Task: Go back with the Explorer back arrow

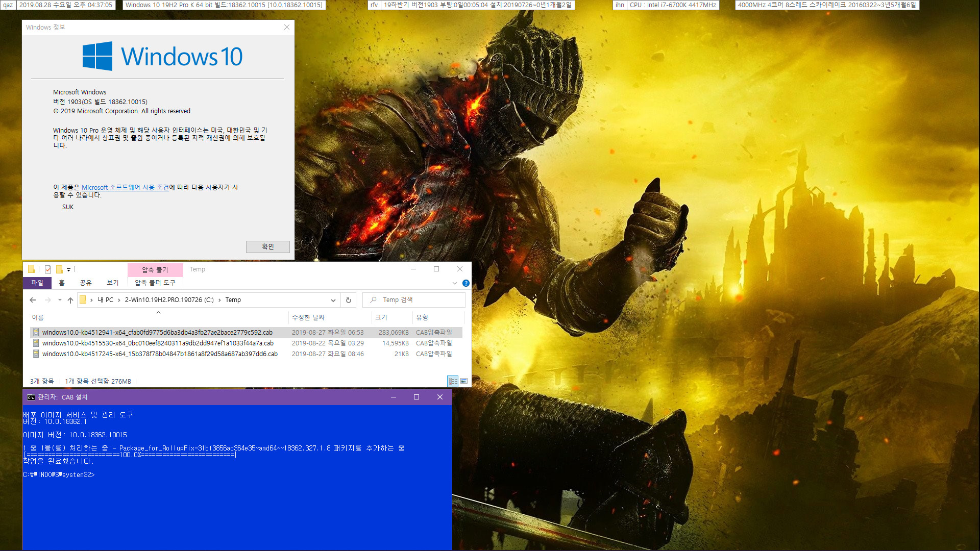Action: click(x=33, y=300)
